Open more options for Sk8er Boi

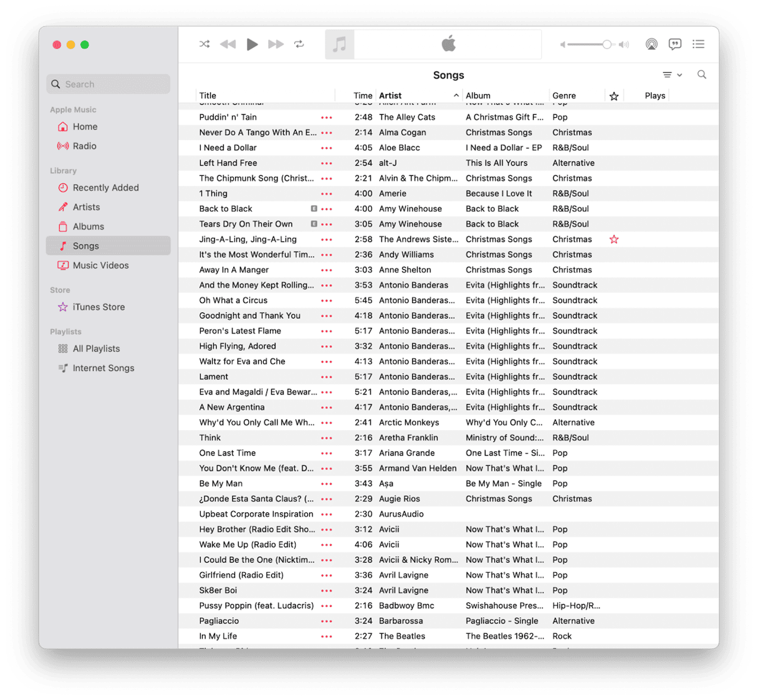pyautogui.click(x=326, y=590)
